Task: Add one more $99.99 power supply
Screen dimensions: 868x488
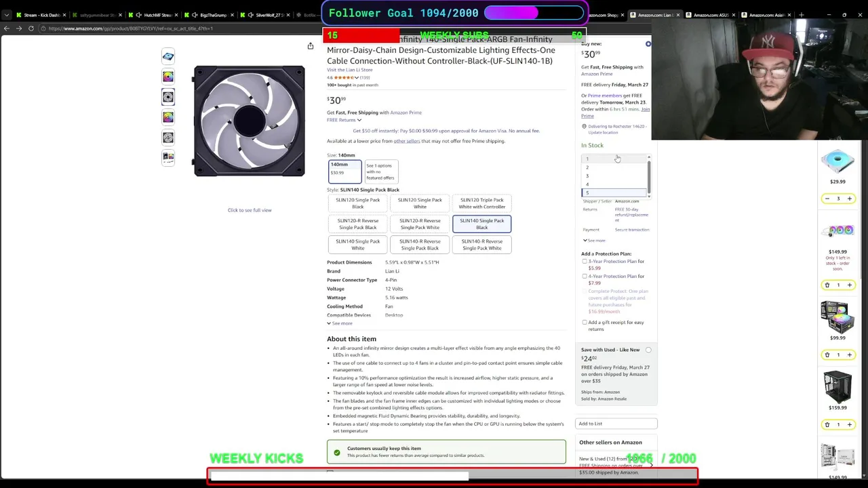Action: pyautogui.click(x=849, y=354)
